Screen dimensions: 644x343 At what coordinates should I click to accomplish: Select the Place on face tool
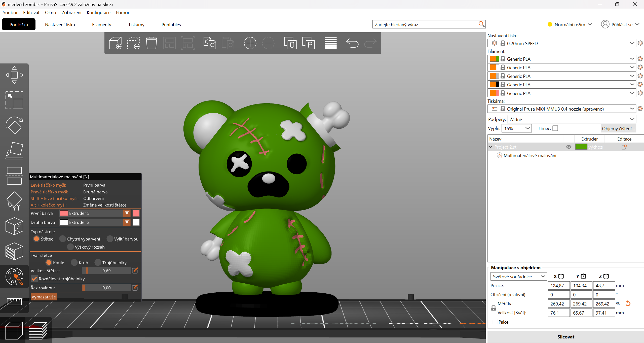[x=14, y=150]
